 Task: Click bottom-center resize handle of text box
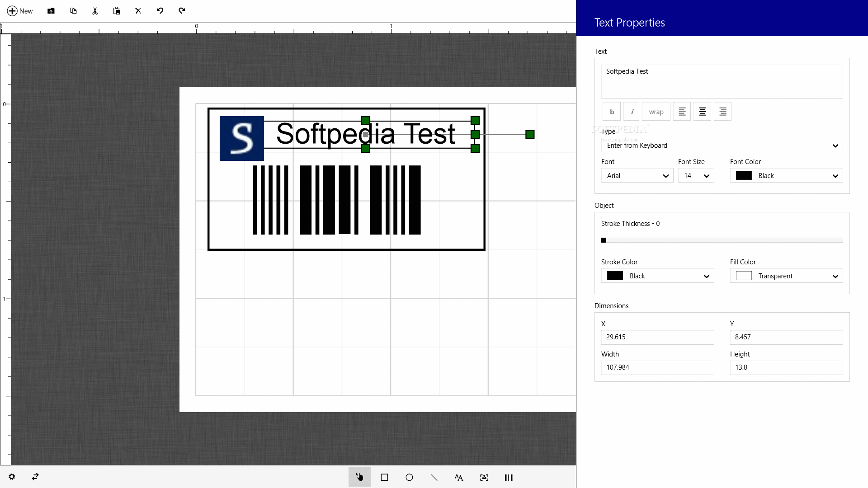(x=365, y=149)
